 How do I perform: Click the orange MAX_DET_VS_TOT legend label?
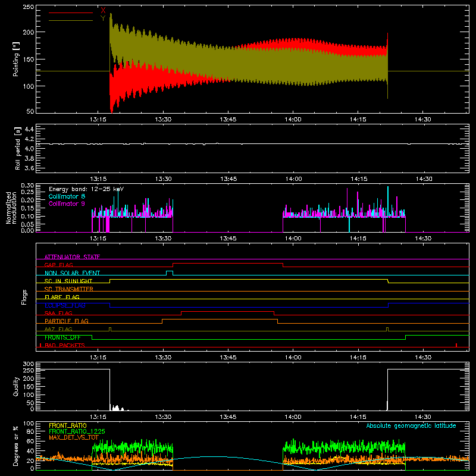point(74,437)
